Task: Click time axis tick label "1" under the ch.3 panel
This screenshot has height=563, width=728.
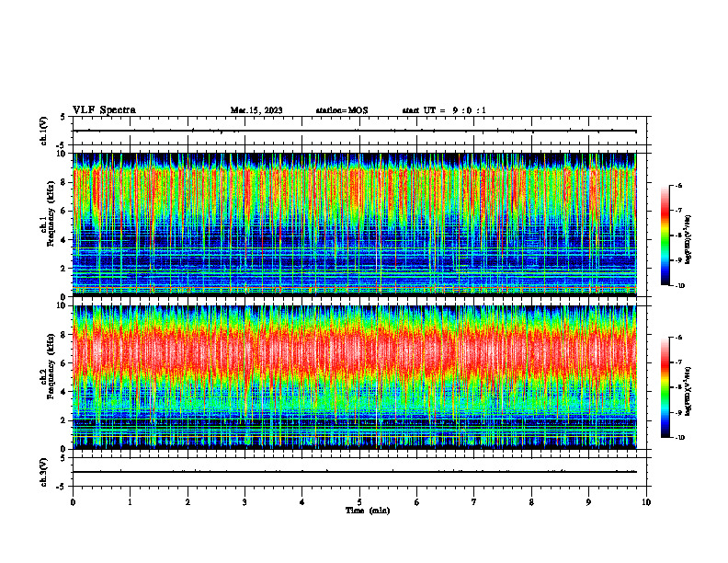Action: pos(130,502)
